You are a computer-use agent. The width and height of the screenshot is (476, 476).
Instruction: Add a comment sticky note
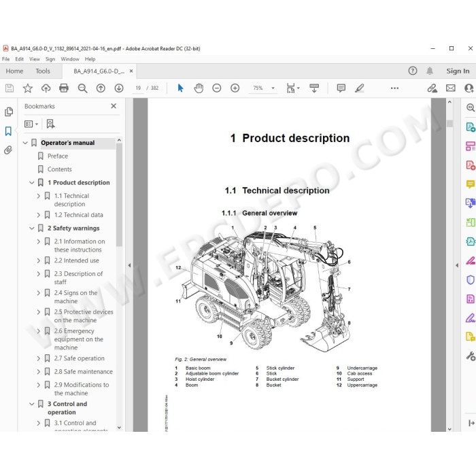341,88
